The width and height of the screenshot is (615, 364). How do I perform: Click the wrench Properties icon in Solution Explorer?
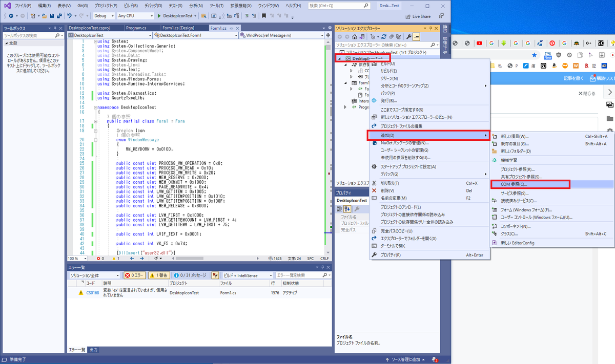coord(408,37)
